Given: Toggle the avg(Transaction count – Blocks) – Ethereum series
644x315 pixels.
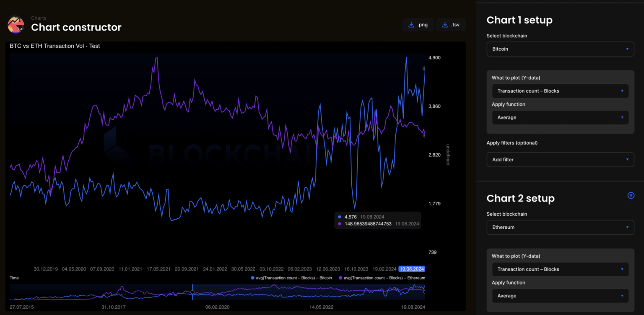Looking at the screenshot, I should click(x=385, y=278).
